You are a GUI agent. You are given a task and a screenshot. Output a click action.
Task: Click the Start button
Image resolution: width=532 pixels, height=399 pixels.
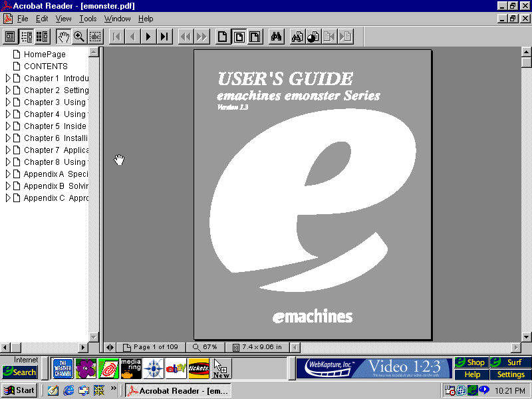click(x=19, y=390)
